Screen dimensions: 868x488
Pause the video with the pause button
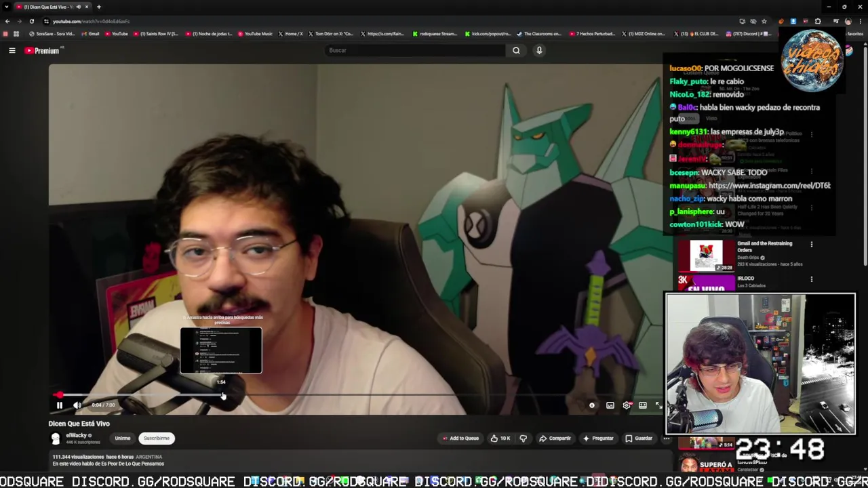point(59,405)
